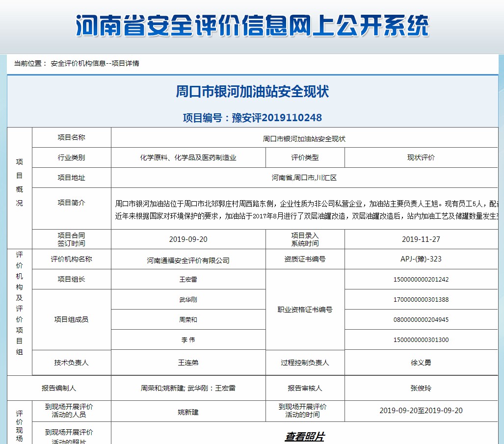Click the 项目名称 value 周口市银河加油站安全现状

[x=304, y=139]
